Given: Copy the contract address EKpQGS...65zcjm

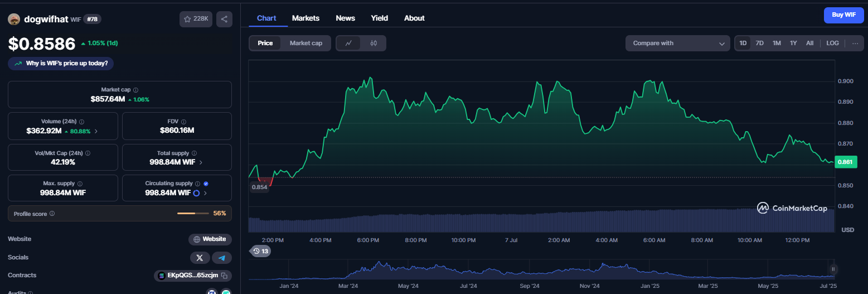Looking at the screenshot, I should tap(224, 276).
